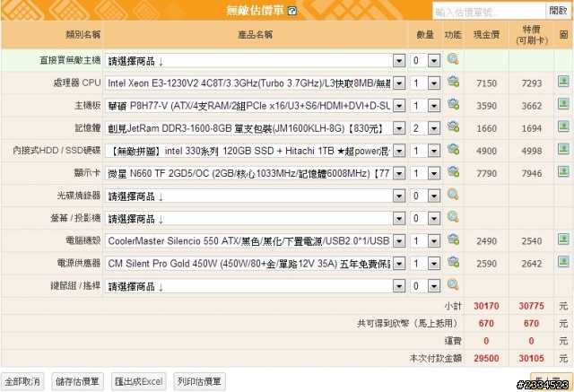Click the magnifier icon in 直接買無敵主機 row
Screen dimensions: 574x392
pyautogui.click(x=453, y=59)
